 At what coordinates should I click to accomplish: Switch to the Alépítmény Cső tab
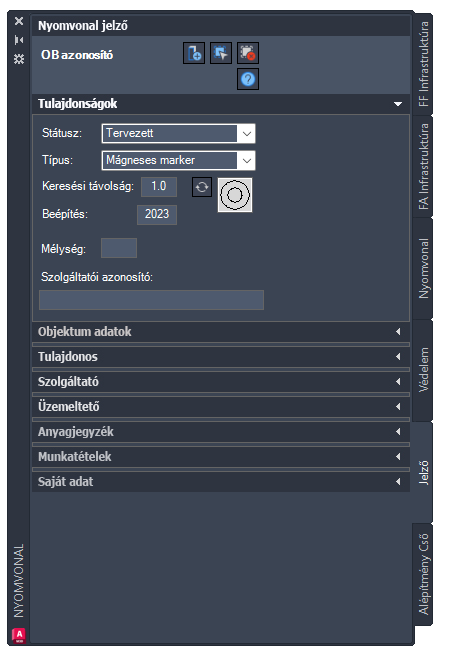[423, 574]
